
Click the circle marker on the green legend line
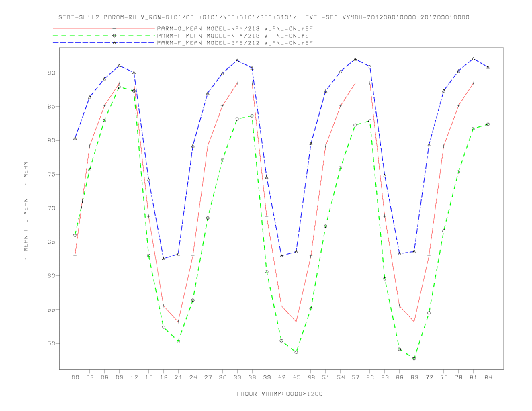point(114,36)
